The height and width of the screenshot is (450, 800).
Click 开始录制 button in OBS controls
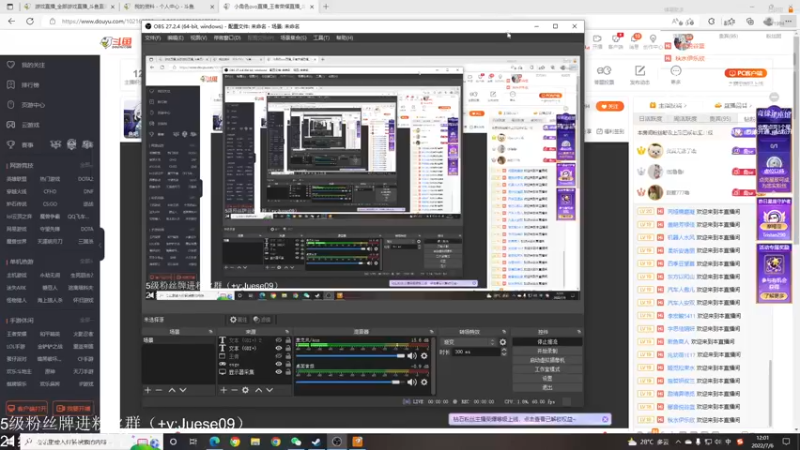(547, 351)
